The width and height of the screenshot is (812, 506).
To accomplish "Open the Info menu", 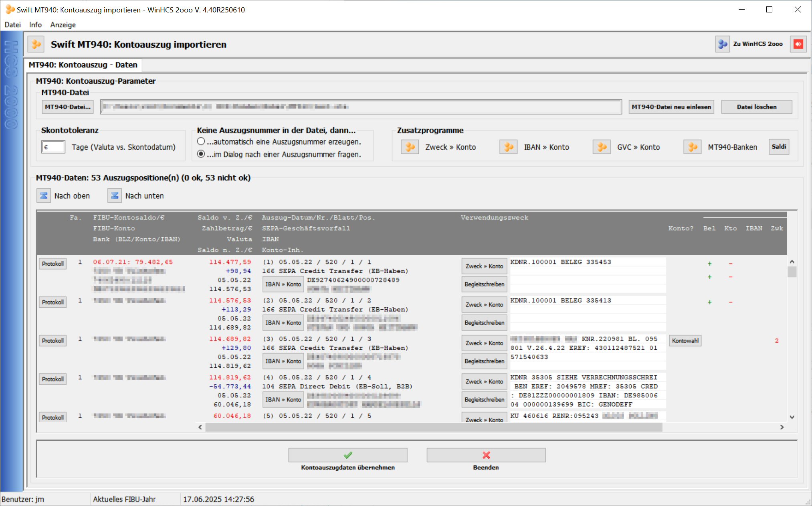I will [35, 24].
